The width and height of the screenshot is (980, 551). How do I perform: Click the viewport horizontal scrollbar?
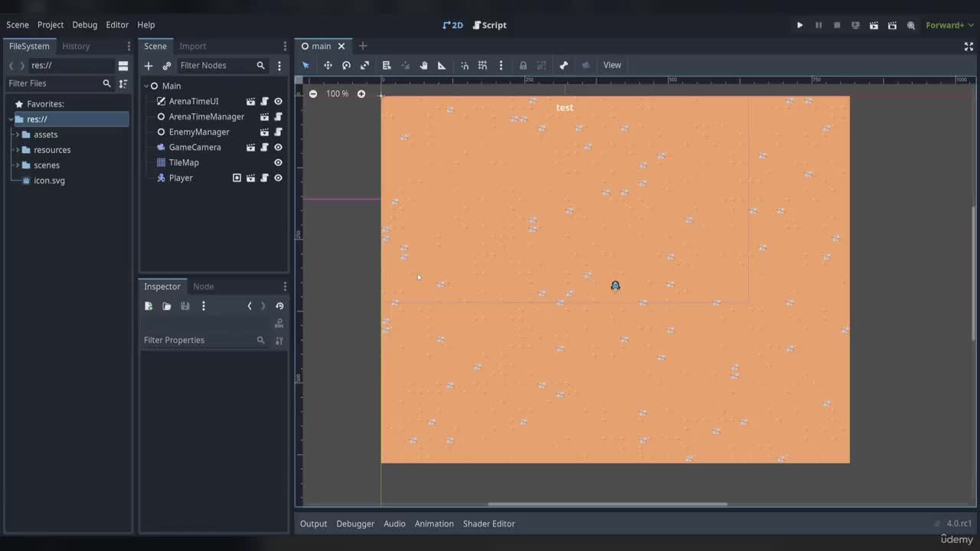coord(608,504)
